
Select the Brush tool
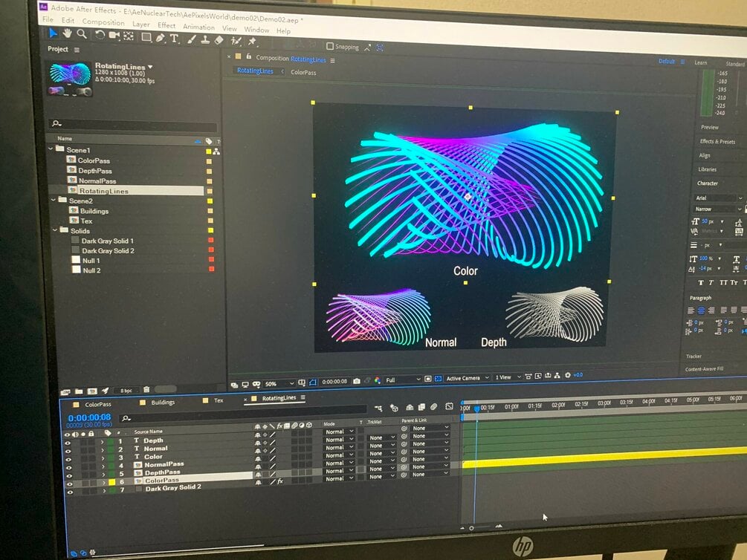click(192, 39)
